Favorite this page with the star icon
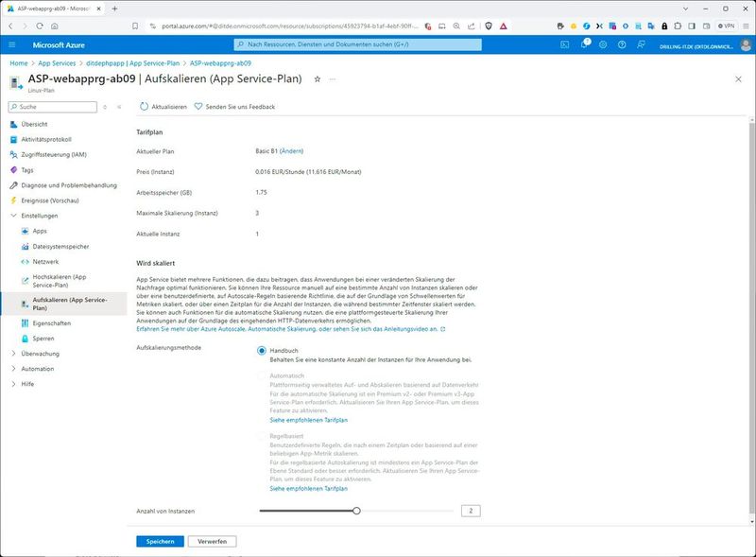The image size is (756, 557). tap(318, 79)
